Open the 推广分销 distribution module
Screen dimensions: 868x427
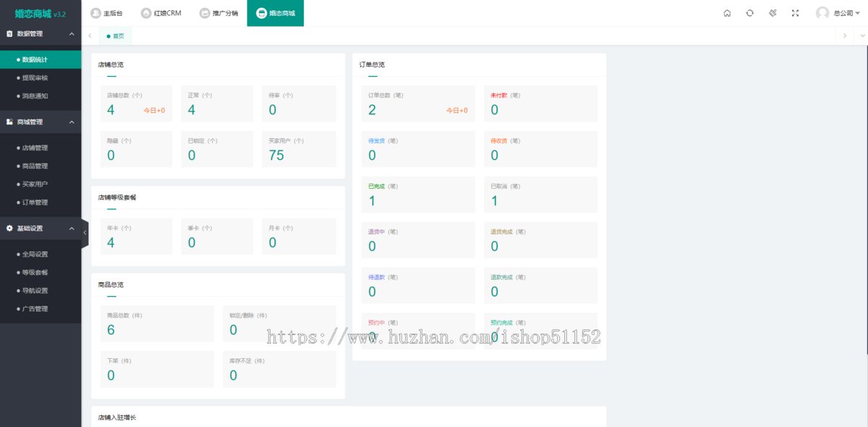click(218, 13)
